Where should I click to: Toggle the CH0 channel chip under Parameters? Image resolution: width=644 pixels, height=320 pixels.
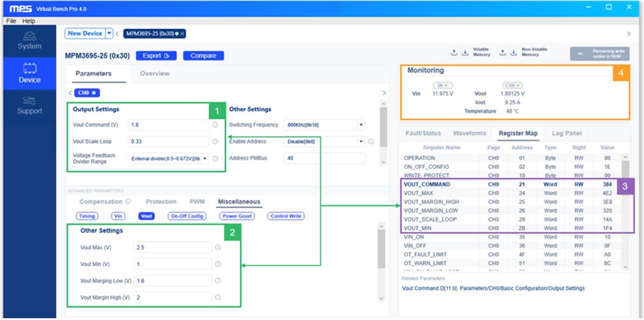click(x=87, y=93)
